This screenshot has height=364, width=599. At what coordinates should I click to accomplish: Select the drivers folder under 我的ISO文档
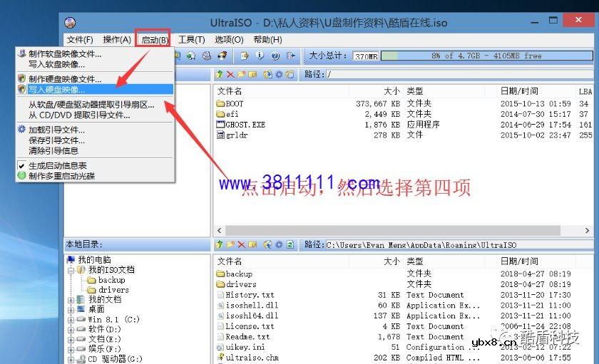108,290
